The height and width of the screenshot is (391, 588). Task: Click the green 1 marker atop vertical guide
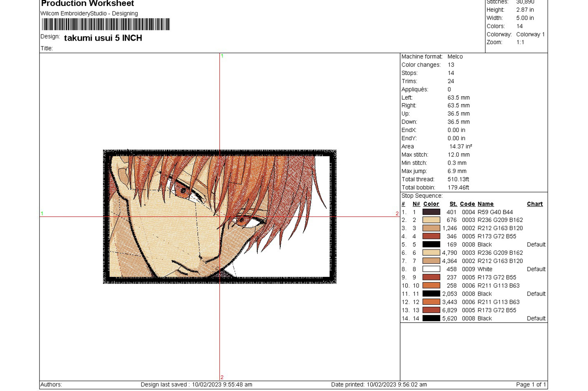coord(222,56)
